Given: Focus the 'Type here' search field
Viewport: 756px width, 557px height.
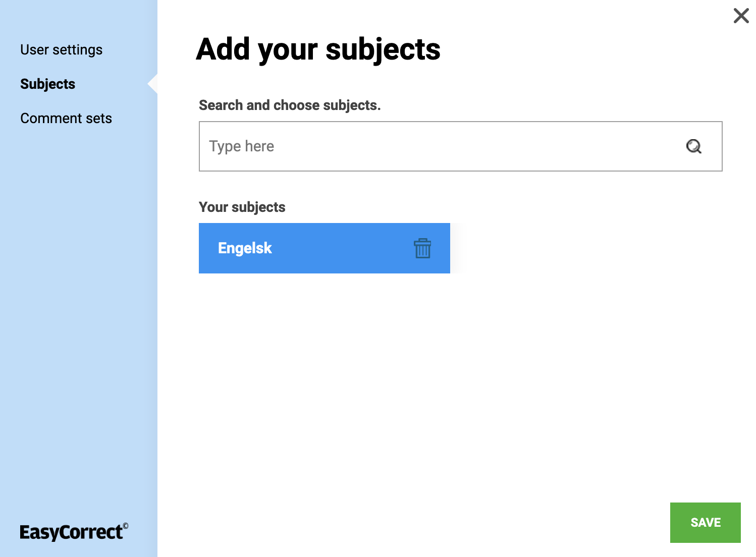Looking at the screenshot, I should (x=439, y=146).
